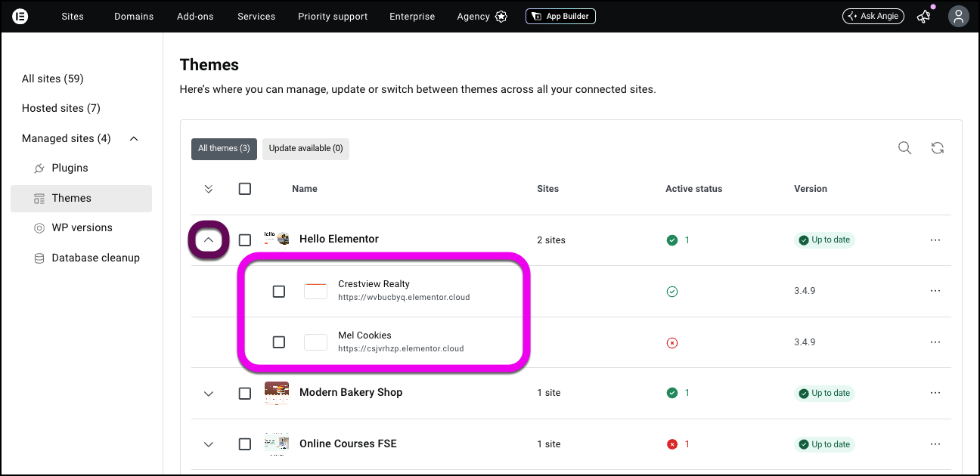Open the Add-ons menu
This screenshot has height=476, width=980.
[x=196, y=17]
